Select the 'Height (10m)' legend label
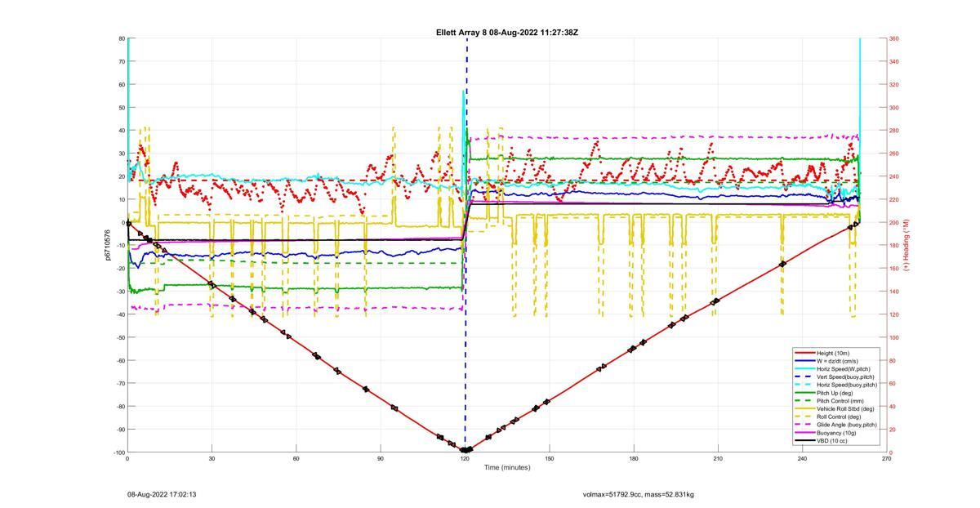 pyautogui.click(x=833, y=353)
